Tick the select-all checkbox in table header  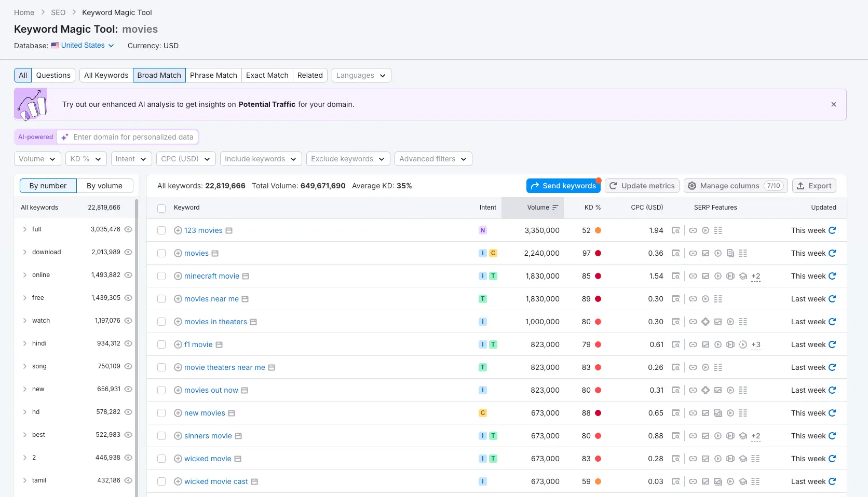pyautogui.click(x=161, y=208)
